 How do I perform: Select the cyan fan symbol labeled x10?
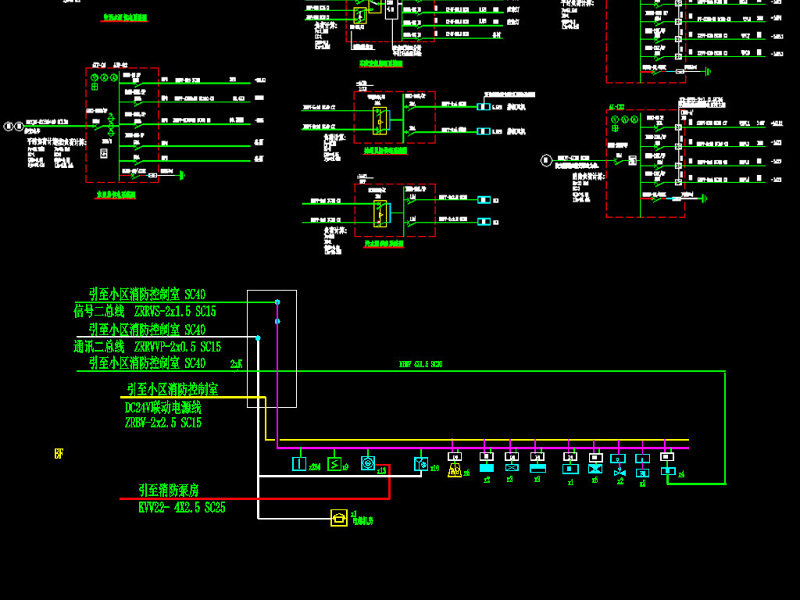pos(421,464)
